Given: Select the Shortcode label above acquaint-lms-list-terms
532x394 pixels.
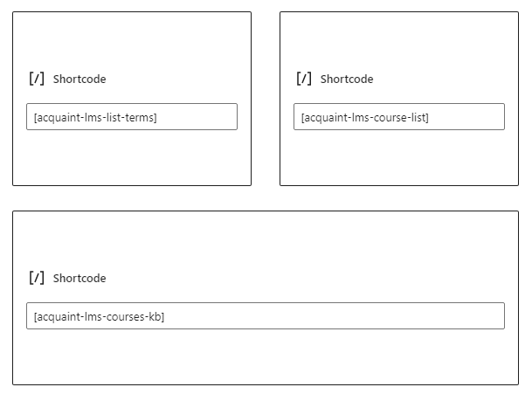Looking at the screenshot, I should 79,79.
